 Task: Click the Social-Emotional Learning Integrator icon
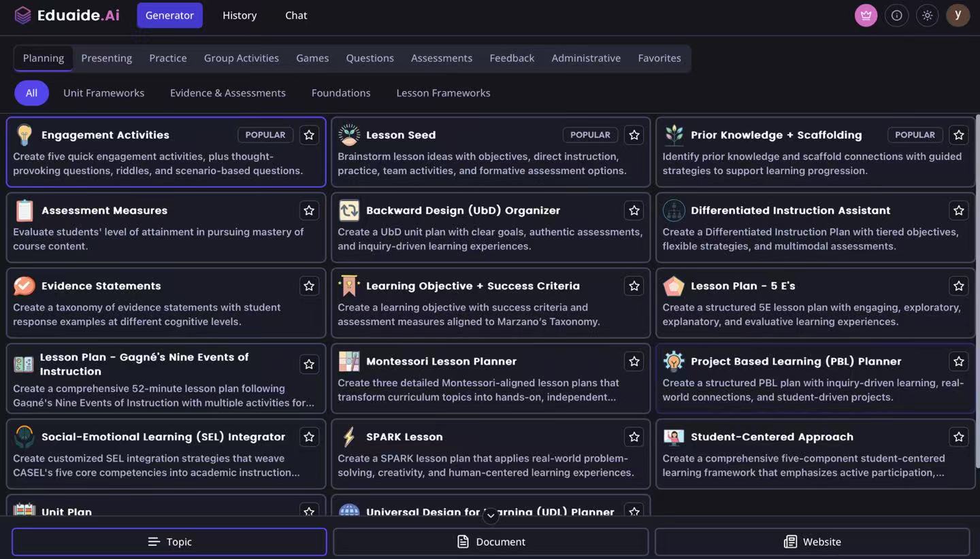(x=24, y=437)
